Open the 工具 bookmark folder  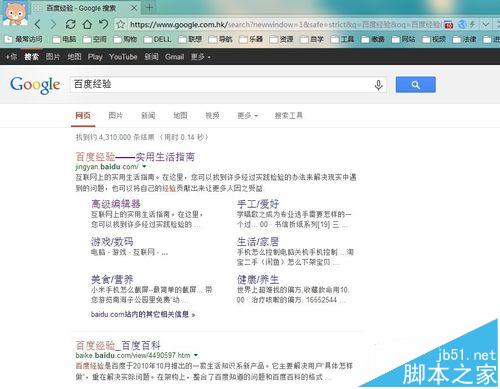pos(342,39)
